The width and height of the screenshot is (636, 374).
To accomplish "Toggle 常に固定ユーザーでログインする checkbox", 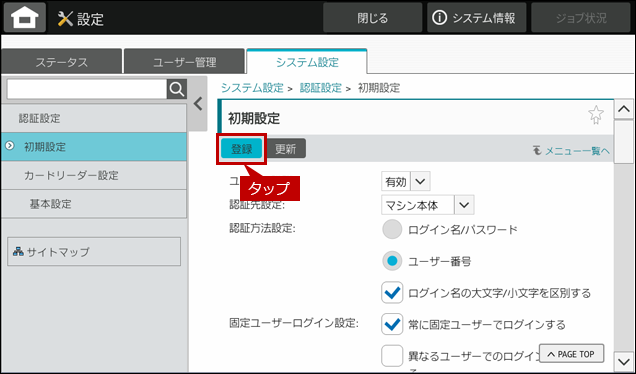I will pos(392,324).
